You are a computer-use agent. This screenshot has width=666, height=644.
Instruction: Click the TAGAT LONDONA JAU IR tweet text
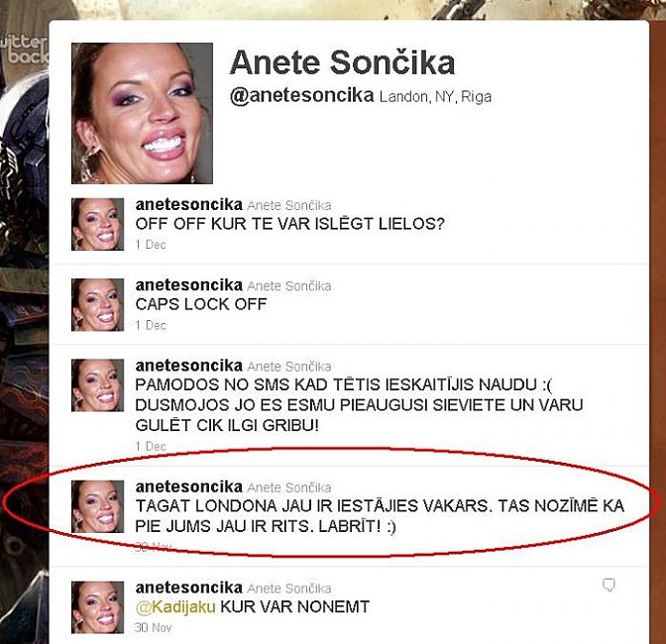click(380, 516)
